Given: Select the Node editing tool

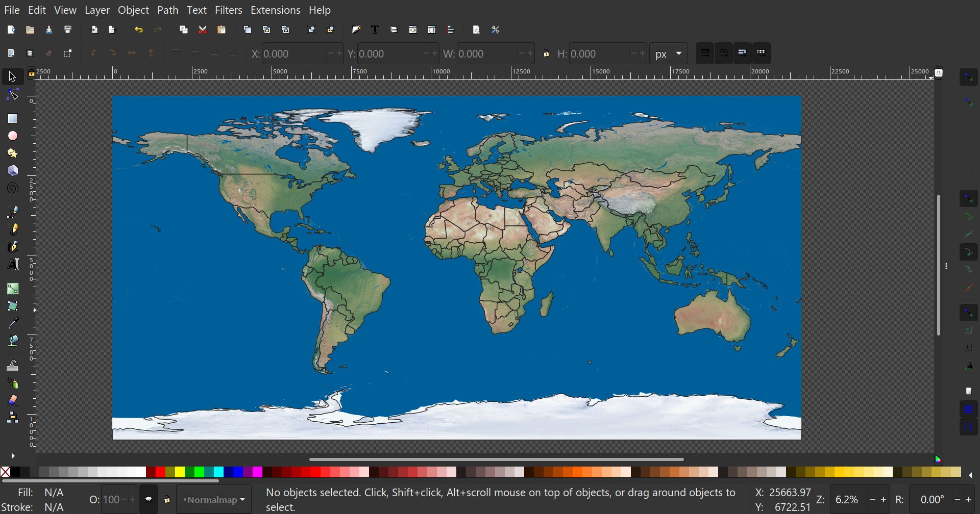Looking at the screenshot, I should coord(12,94).
